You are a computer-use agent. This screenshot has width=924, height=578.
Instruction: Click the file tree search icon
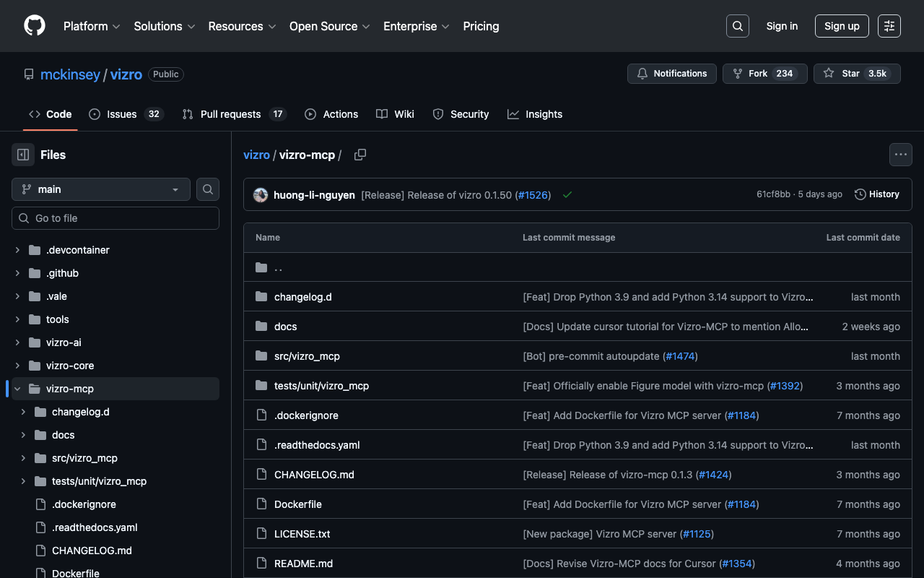pyautogui.click(x=208, y=189)
